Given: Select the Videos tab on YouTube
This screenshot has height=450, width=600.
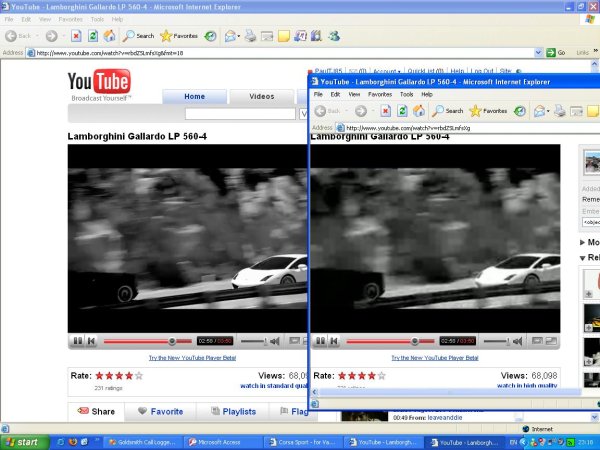Looking at the screenshot, I should coord(262,96).
